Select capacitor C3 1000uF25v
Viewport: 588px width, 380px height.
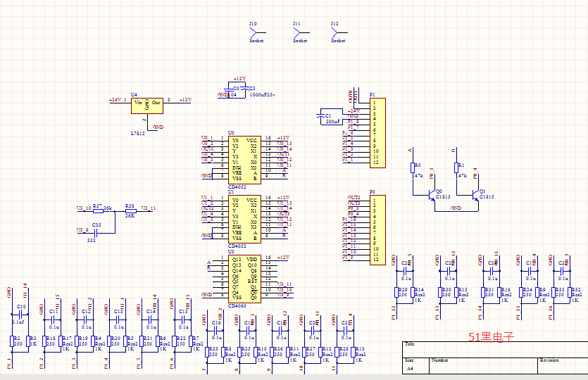click(x=244, y=89)
